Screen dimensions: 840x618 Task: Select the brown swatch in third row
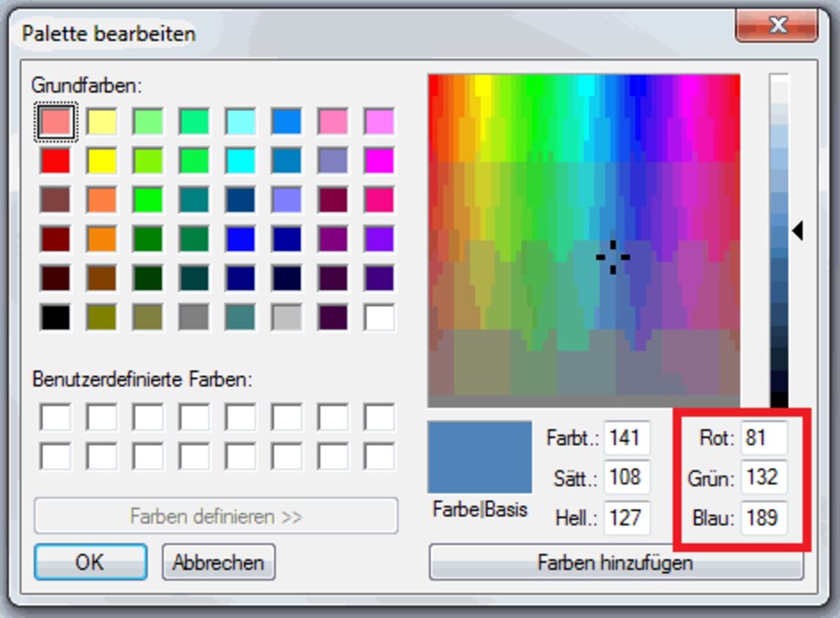pyautogui.click(x=55, y=200)
